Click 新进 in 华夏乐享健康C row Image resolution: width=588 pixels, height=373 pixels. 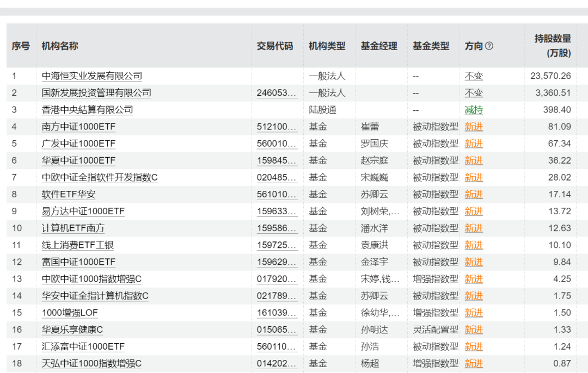474,330
